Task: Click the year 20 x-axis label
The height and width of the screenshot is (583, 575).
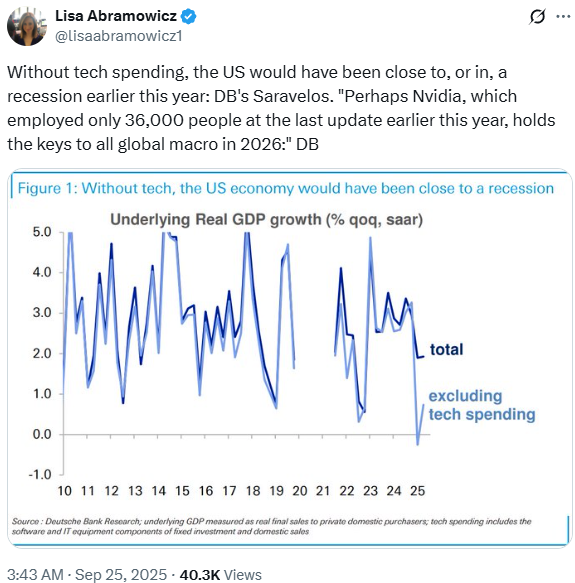Action: pos(299,491)
